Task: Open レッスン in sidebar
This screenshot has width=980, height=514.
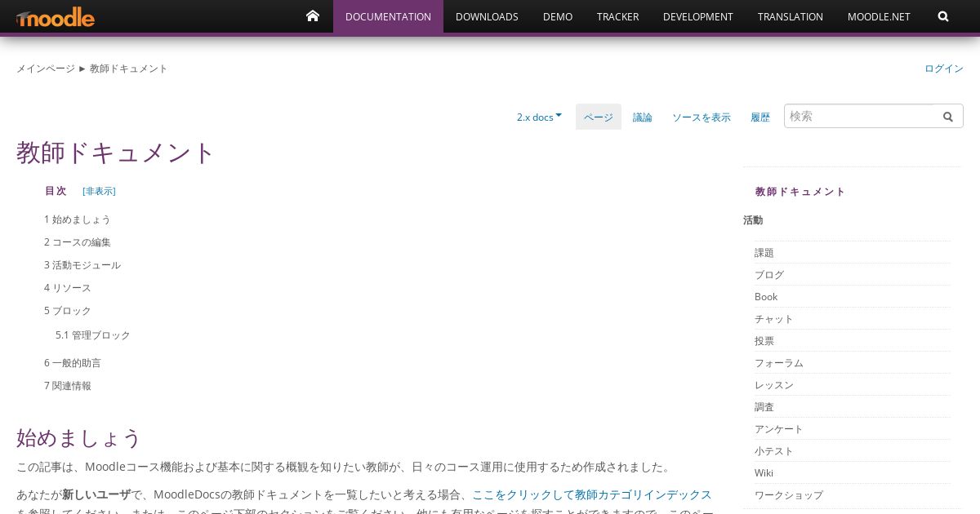Action: click(774, 385)
